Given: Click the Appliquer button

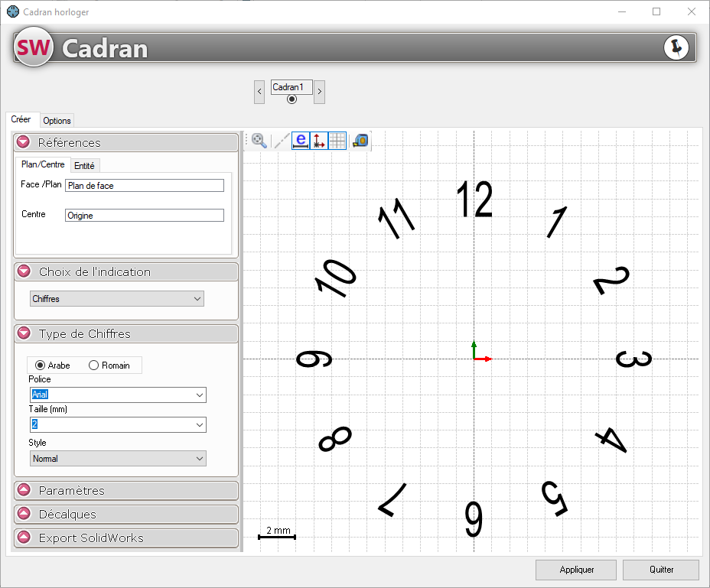Looking at the screenshot, I should point(577,570).
